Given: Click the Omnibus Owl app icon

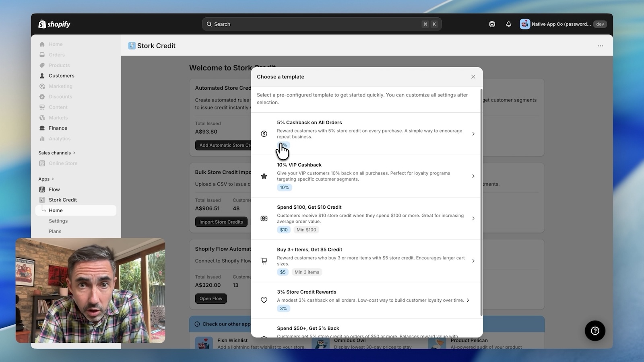Looking at the screenshot, I should click(x=321, y=343).
